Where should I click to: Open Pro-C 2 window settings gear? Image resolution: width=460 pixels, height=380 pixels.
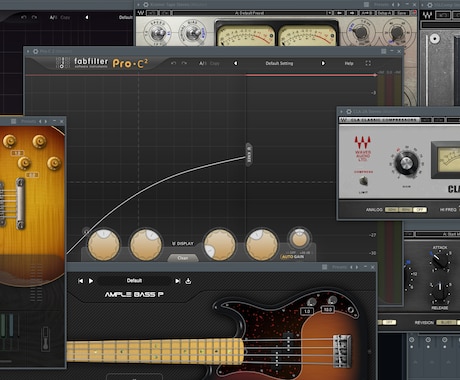35,51
